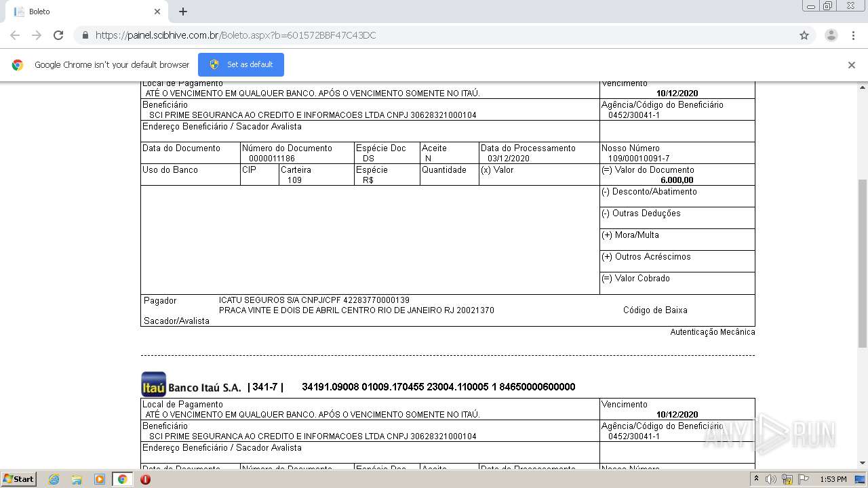Open the media player taskbar icon
Screen dimensions: 868x488
[99, 479]
